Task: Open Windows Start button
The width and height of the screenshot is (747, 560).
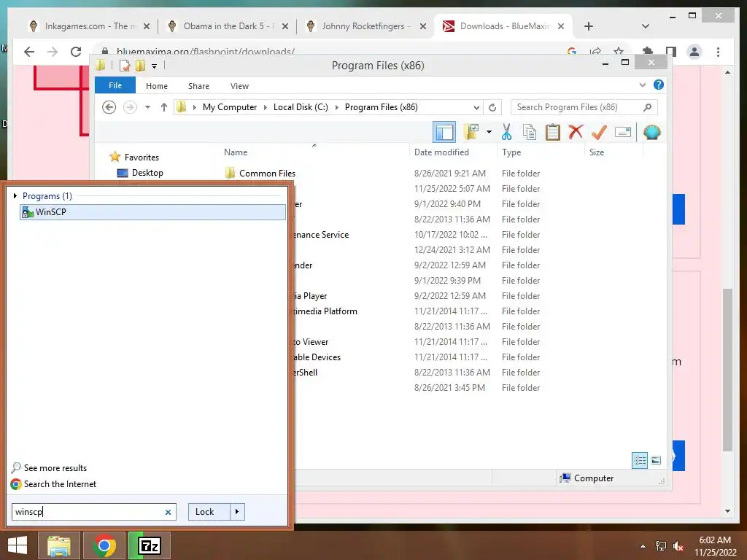Action: [x=18, y=545]
